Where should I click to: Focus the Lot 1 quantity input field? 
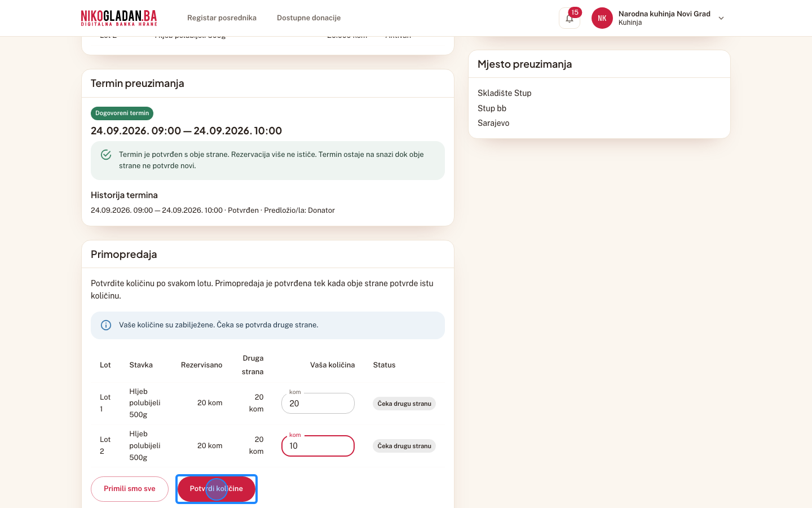318,404
